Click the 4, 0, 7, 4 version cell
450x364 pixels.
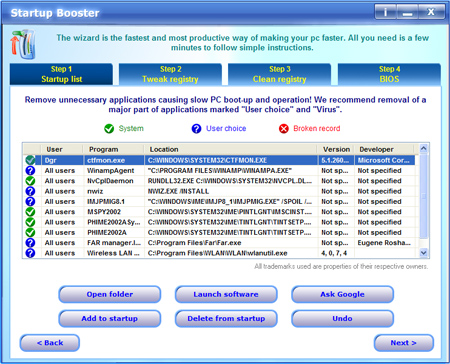point(336,253)
